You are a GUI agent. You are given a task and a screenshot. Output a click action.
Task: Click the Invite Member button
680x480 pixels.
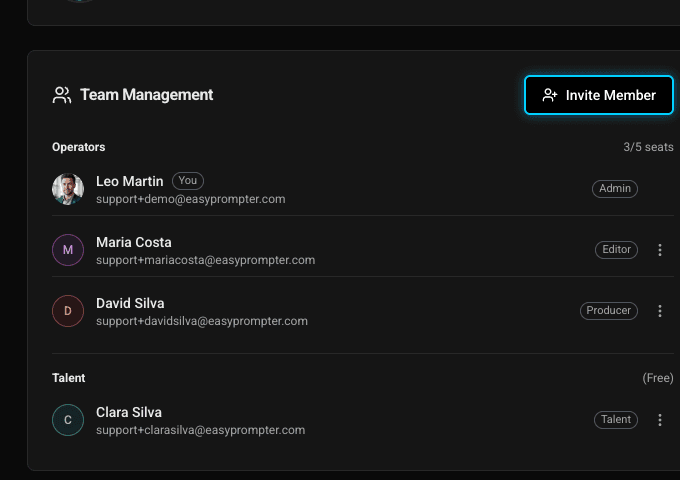(598, 95)
